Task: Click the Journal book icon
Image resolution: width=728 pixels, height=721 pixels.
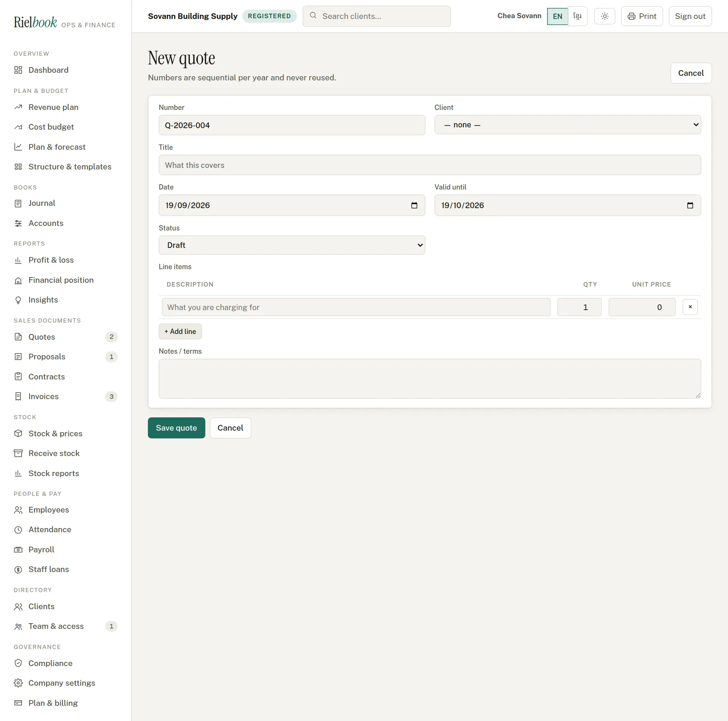Action: tap(18, 204)
